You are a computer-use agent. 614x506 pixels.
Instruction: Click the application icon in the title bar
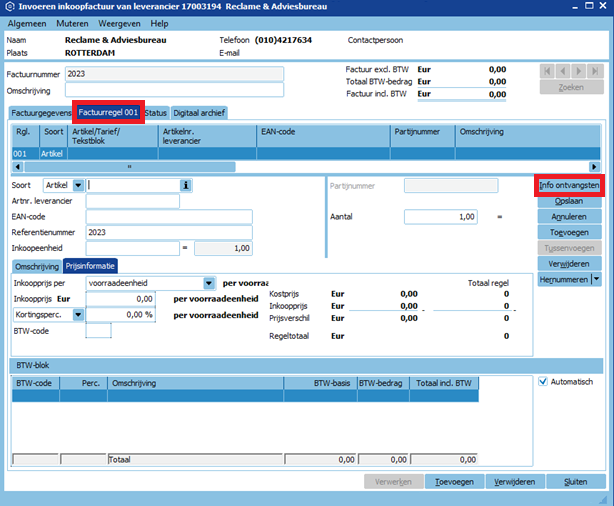(x=9, y=7)
